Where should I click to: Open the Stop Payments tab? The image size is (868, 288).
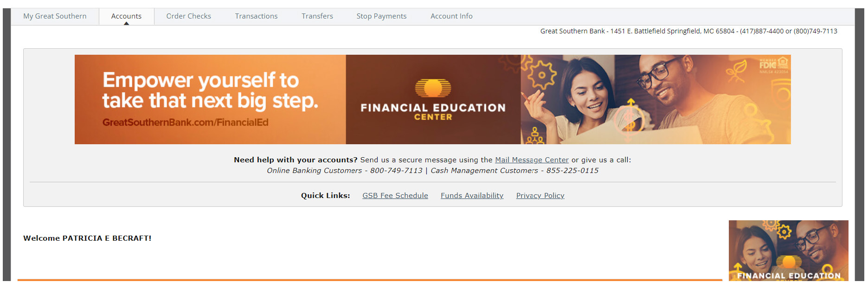[381, 16]
